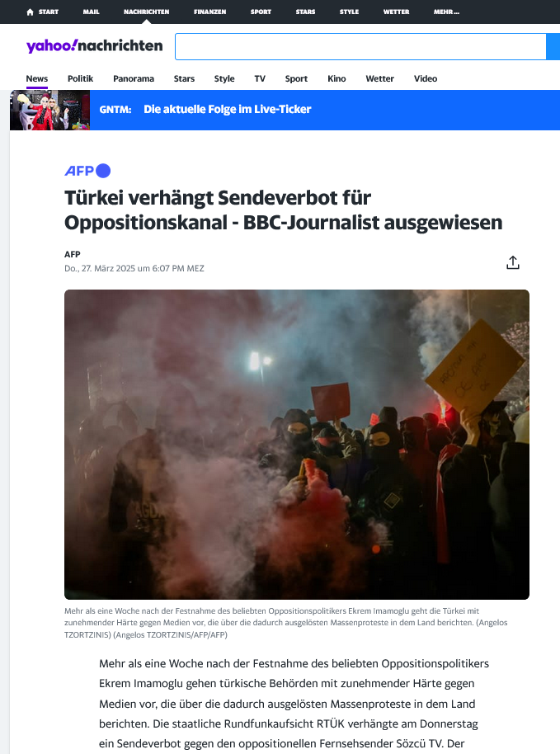Screen dimensions: 560x754
Task: Click the AFP logo above the headline
Action: [x=87, y=171]
